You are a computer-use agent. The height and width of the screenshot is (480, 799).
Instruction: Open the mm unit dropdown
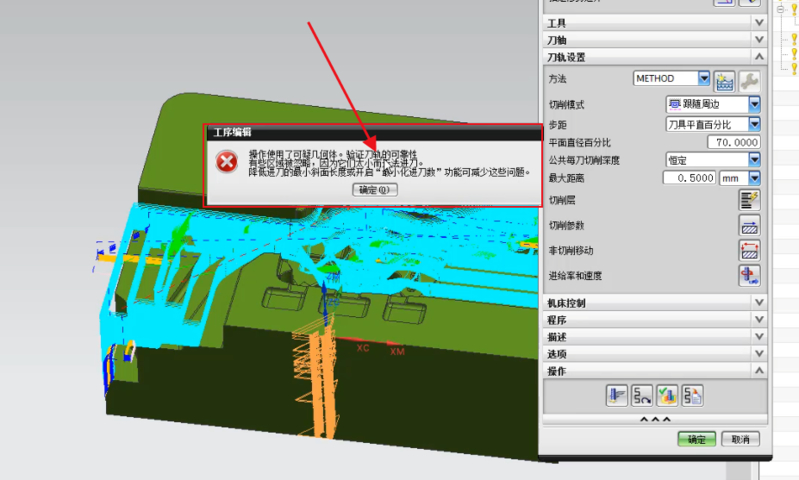(x=754, y=178)
